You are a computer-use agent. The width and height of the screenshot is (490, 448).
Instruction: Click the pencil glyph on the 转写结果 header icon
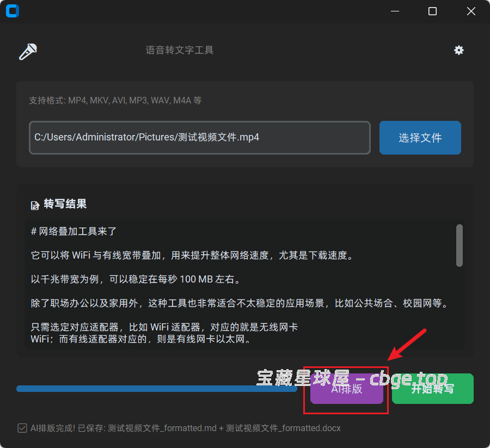tap(34, 204)
